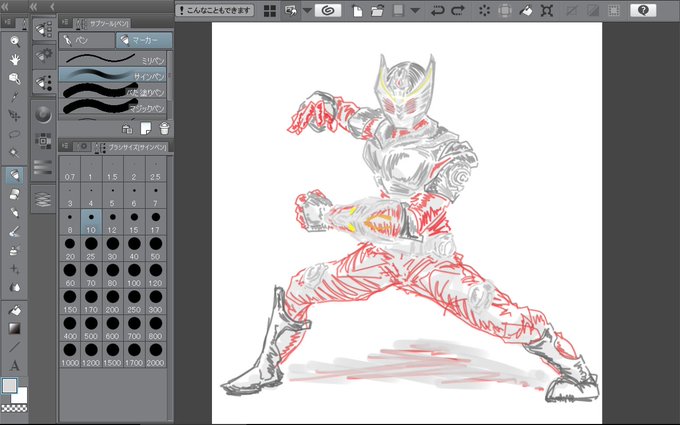This screenshot has width=680, height=425.
Task: Create a copy of the current sub tool
Action: point(146,128)
